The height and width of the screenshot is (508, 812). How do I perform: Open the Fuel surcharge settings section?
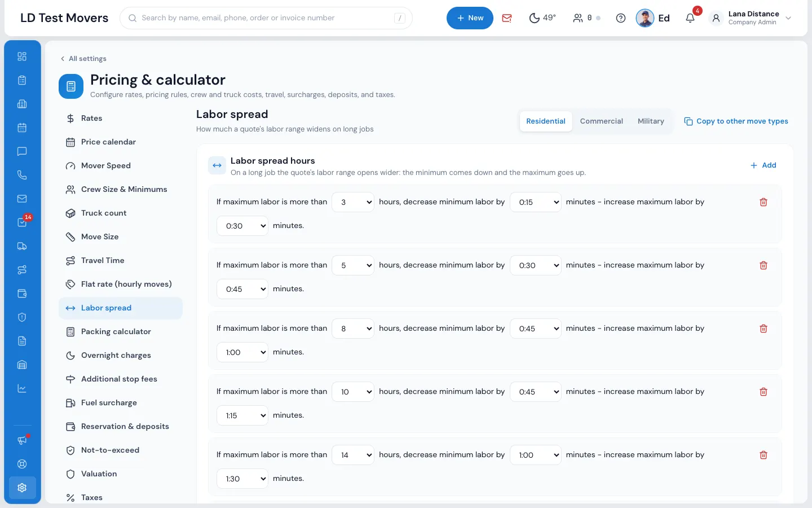coord(121,403)
